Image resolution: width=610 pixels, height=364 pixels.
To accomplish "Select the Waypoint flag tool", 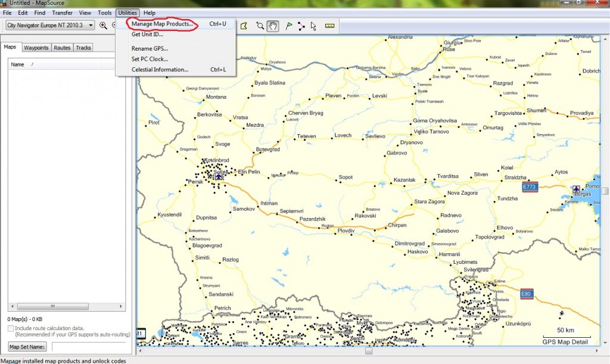I will pos(288,26).
